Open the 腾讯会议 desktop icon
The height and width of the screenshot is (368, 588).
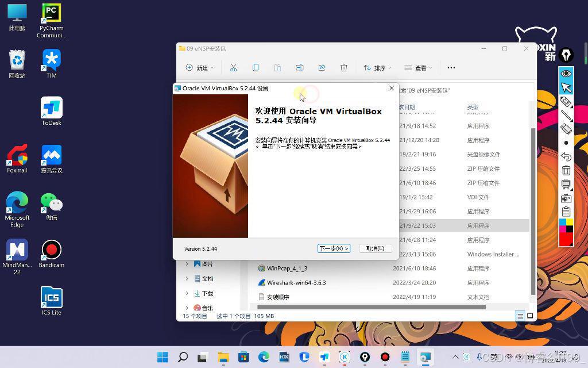pyautogui.click(x=51, y=159)
